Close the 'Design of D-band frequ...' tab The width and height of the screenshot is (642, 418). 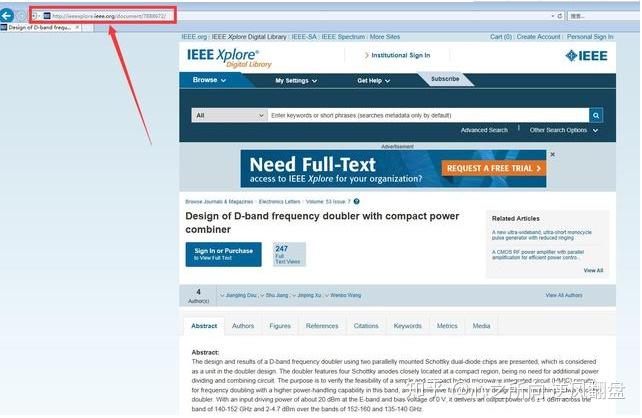[x=77, y=27]
